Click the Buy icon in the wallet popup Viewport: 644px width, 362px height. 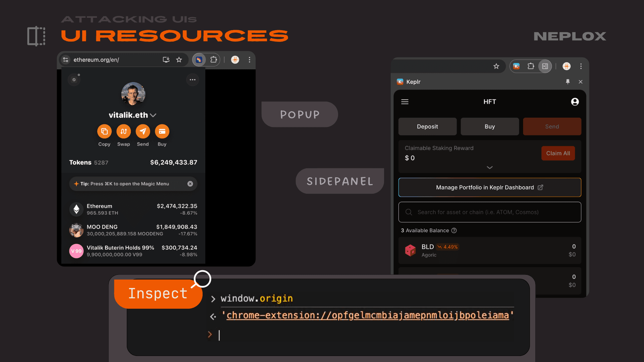[x=162, y=132]
